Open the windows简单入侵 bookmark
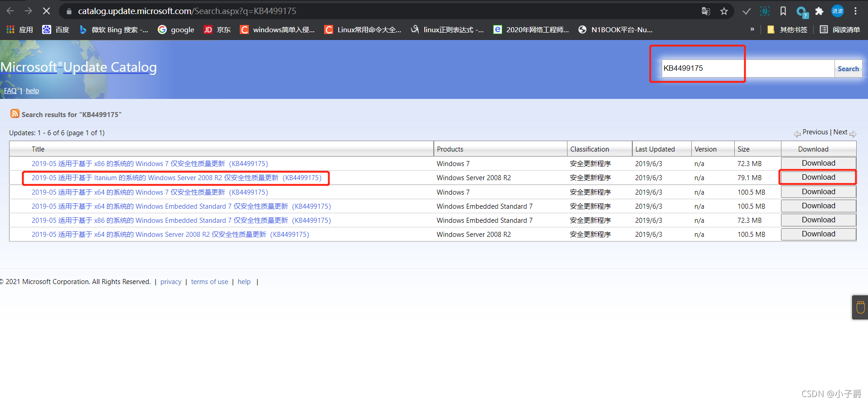Screen dimensions: 868x402 [x=277, y=29]
